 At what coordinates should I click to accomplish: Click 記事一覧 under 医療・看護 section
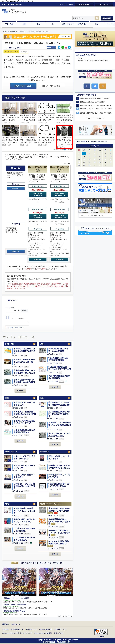(x=20, y=391)
